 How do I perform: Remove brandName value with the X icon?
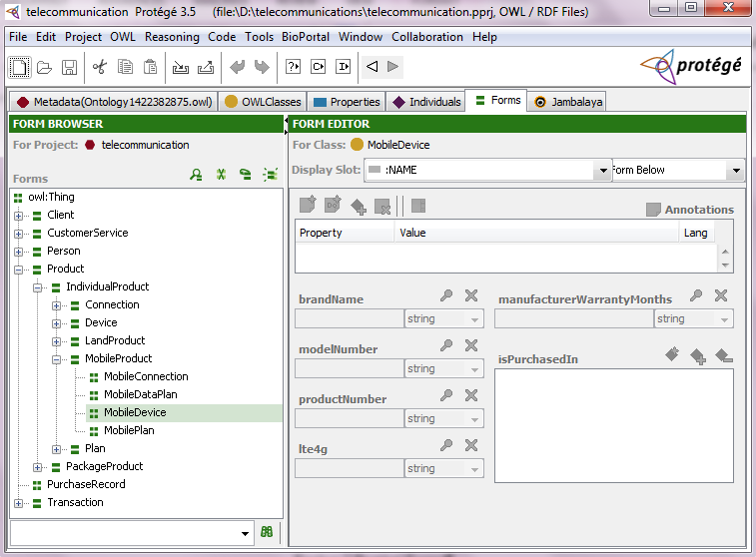click(x=471, y=295)
